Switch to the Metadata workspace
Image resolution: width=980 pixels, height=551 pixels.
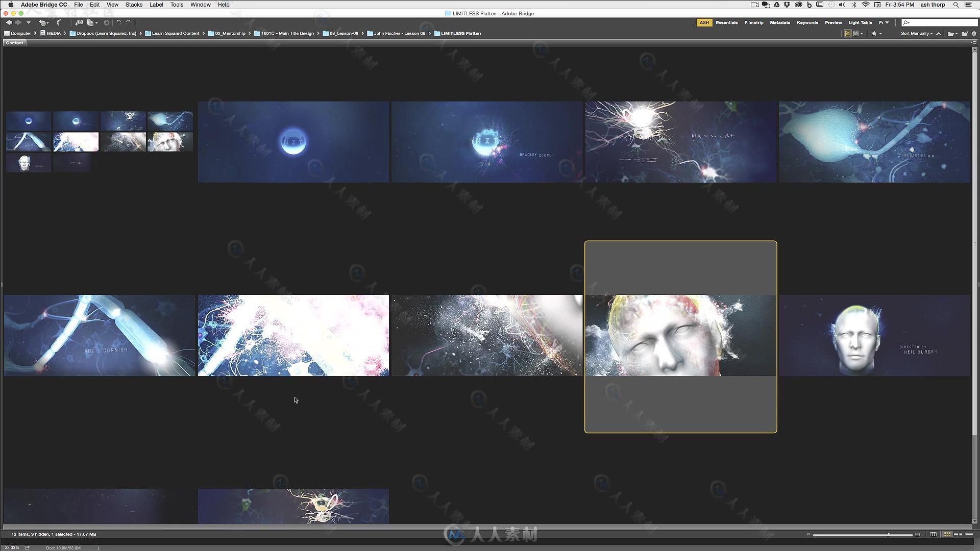780,22
